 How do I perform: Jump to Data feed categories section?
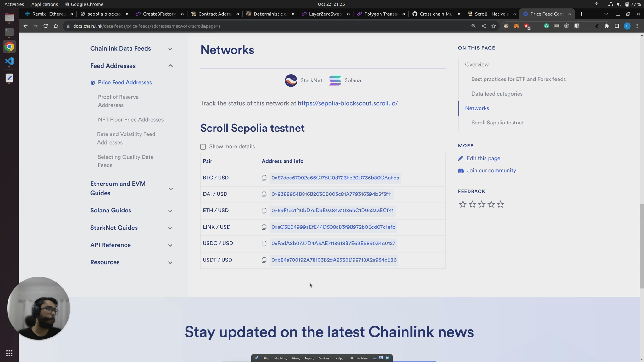pos(497,94)
